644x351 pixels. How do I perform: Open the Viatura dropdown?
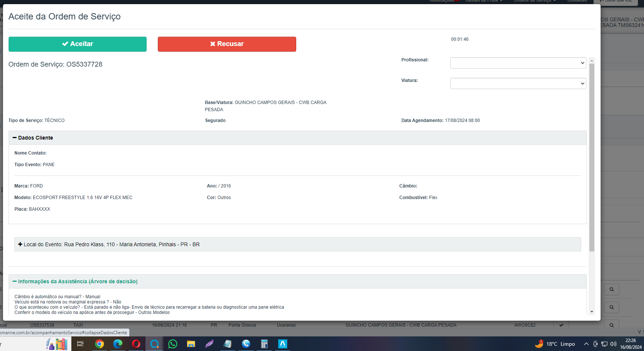518,83
